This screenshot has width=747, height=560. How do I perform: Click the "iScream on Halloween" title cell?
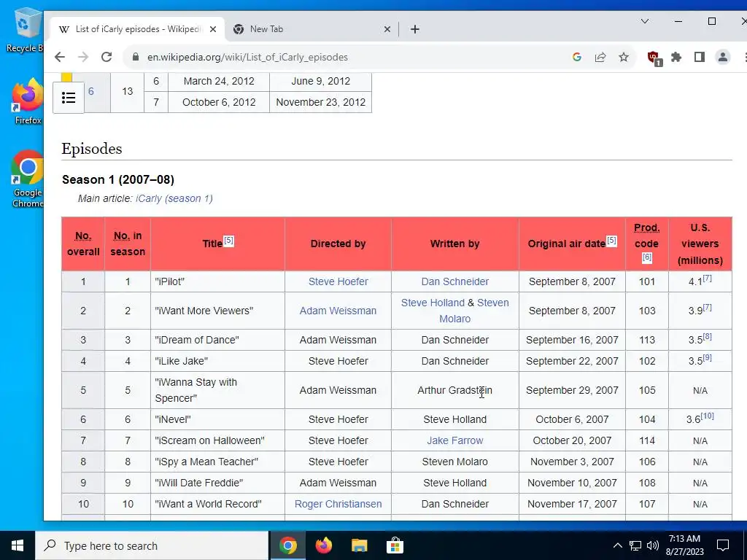(217, 440)
